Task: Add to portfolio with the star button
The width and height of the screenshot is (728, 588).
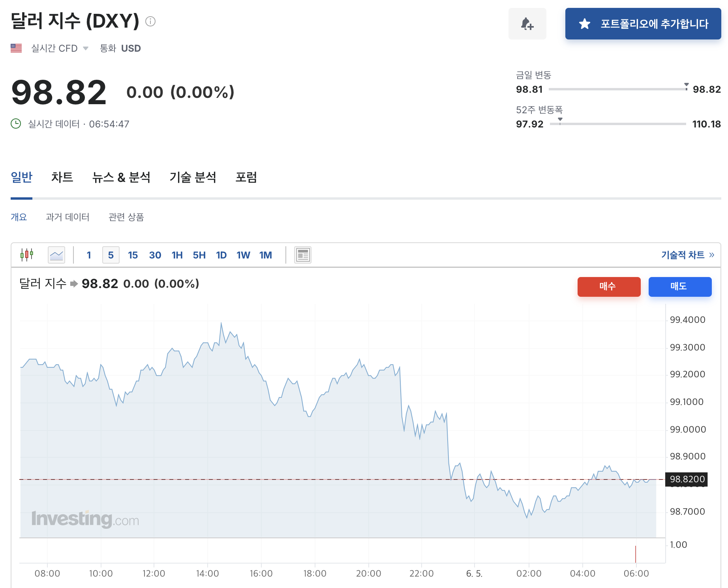Action: coord(643,24)
